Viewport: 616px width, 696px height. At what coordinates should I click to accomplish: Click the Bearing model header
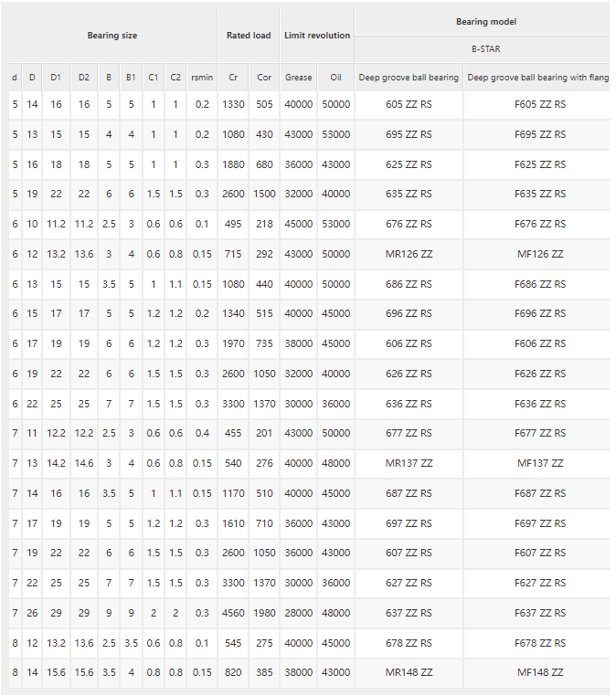tap(486, 21)
